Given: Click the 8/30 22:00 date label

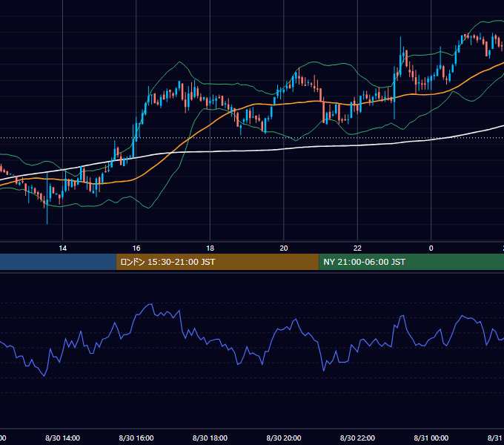Looking at the screenshot, I should point(357,438).
